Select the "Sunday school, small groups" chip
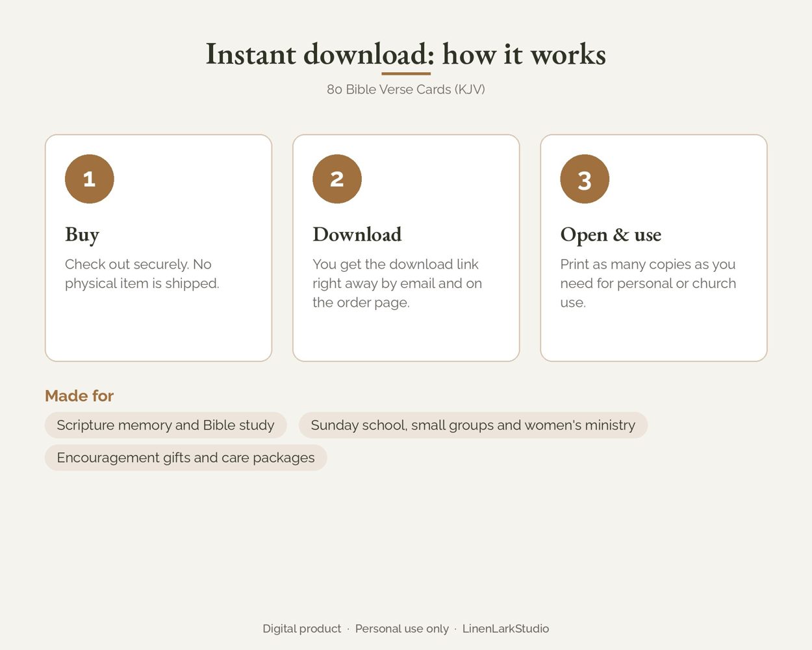Viewport: 812px width, 650px height. click(x=473, y=425)
